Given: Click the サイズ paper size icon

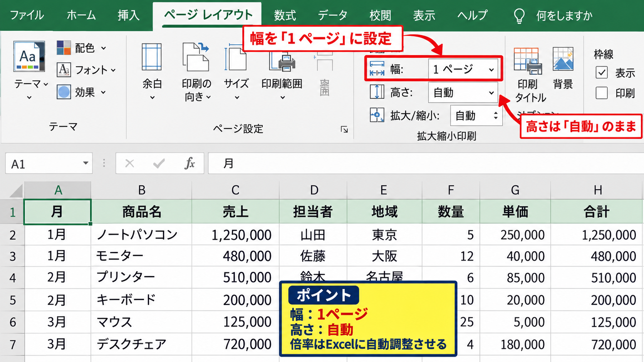Looking at the screenshot, I should [x=236, y=57].
